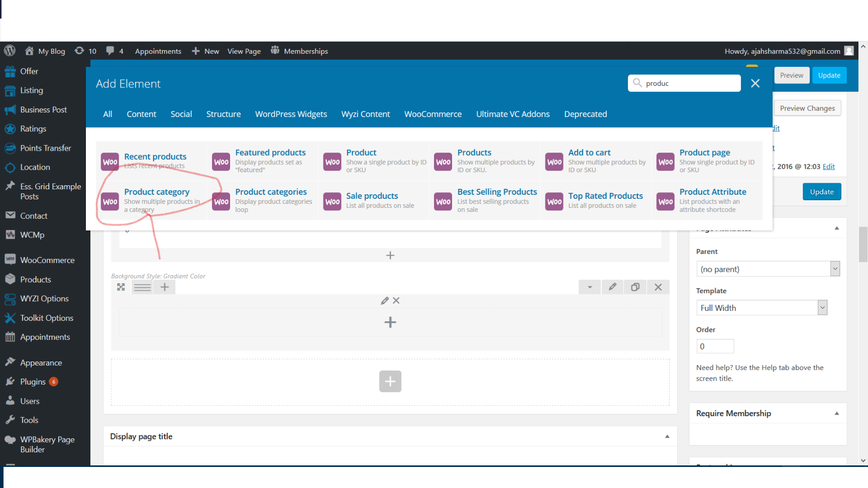Screen dimensions: 868x488
Task: Open the New menu in the admin bar
Action: point(205,51)
